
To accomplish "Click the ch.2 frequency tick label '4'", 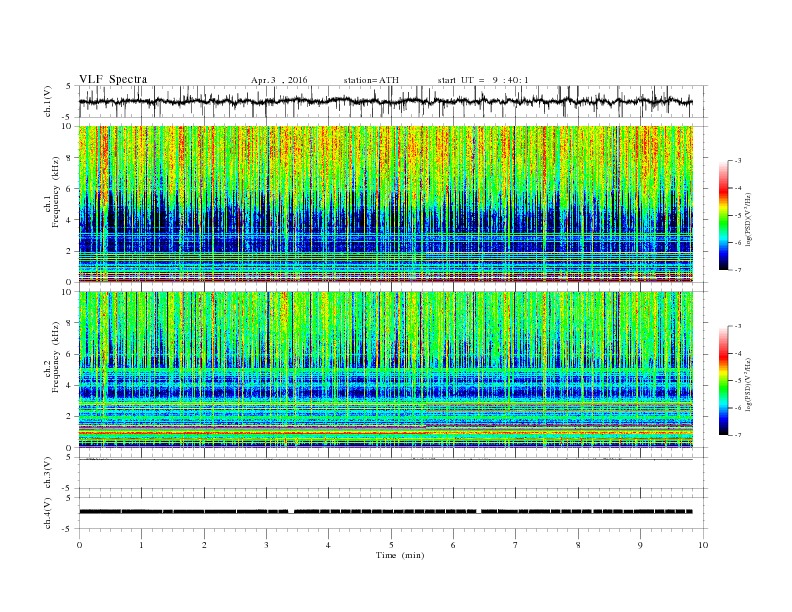I will point(69,385).
